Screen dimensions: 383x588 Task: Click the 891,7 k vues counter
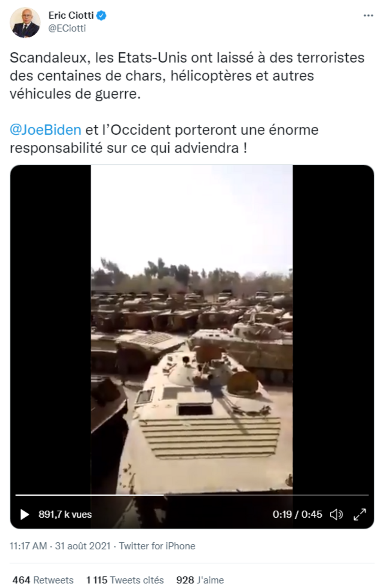[x=65, y=514]
